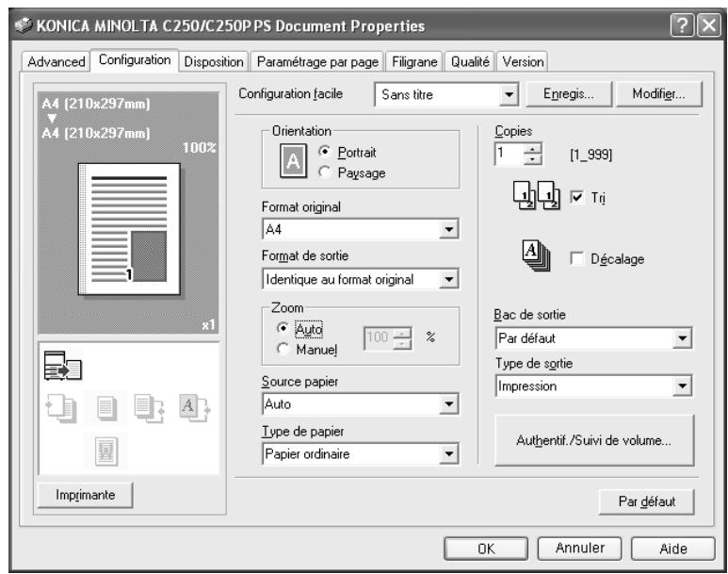Click the Modifier... button
This screenshot has height=574, width=728.
click(658, 94)
